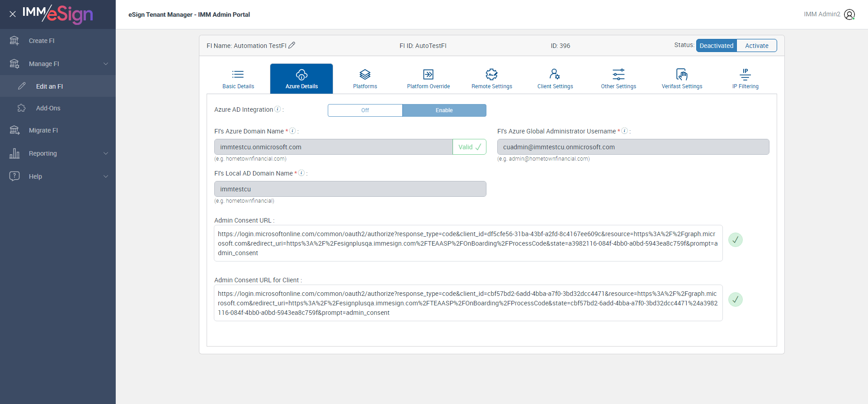Click the Create FI bank icon

[x=14, y=41]
